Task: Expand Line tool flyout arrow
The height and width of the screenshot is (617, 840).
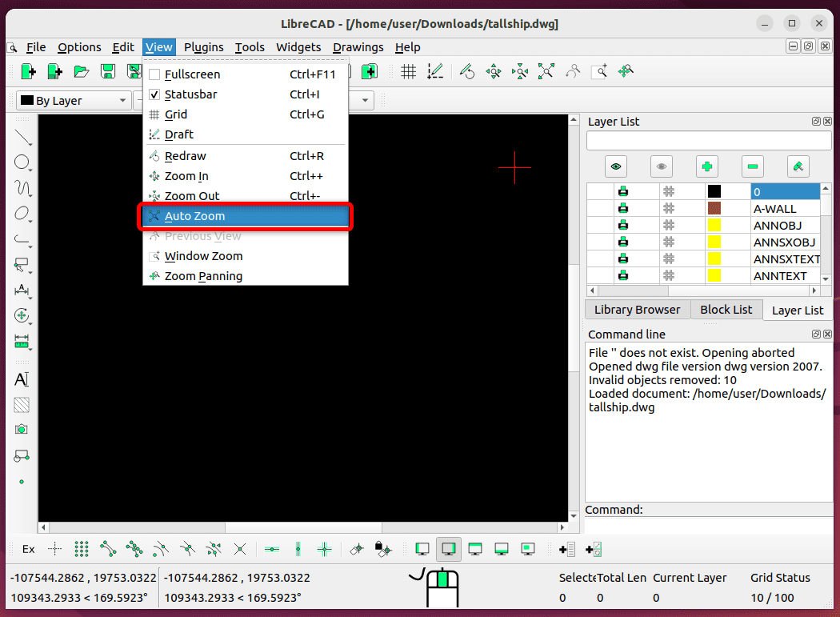Action: coord(30,145)
